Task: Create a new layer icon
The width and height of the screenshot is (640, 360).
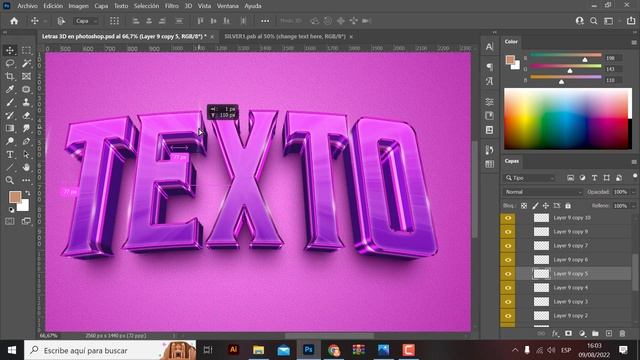Action: [x=609, y=333]
